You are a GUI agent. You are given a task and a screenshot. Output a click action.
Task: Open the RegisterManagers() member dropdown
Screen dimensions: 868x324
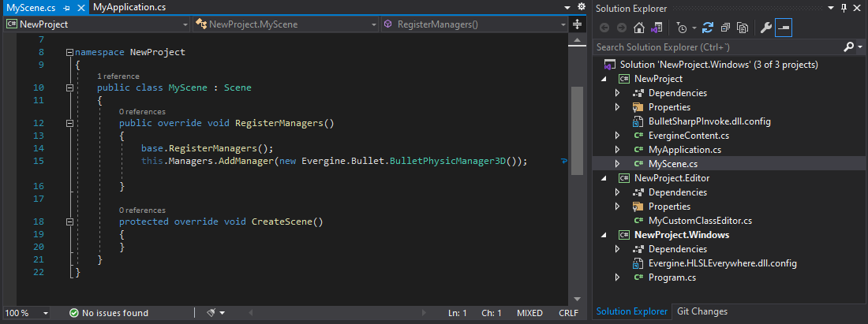coord(484,24)
